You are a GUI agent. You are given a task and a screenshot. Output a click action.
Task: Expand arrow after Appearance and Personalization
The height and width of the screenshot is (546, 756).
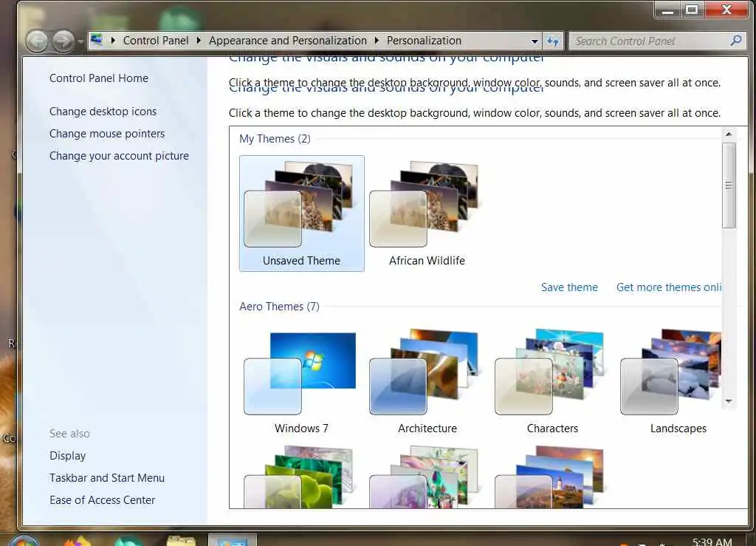(377, 41)
